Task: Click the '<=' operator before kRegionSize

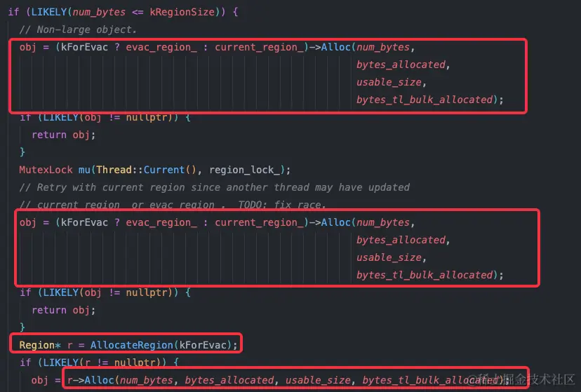Action: point(138,12)
